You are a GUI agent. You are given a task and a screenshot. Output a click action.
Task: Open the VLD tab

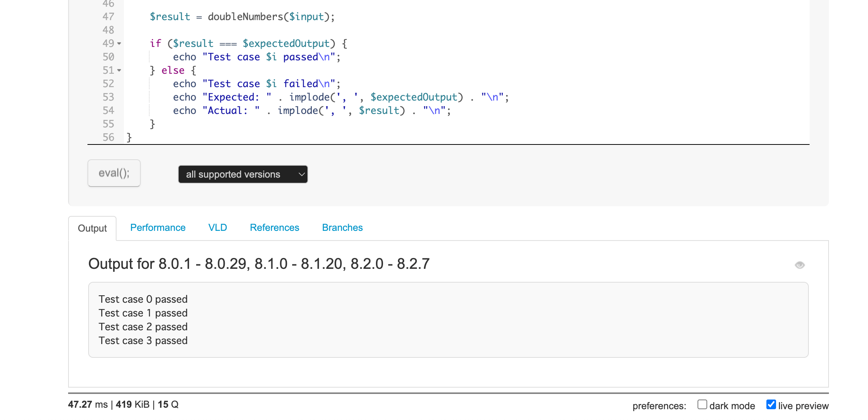pyautogui.click(x=217, y=227)
